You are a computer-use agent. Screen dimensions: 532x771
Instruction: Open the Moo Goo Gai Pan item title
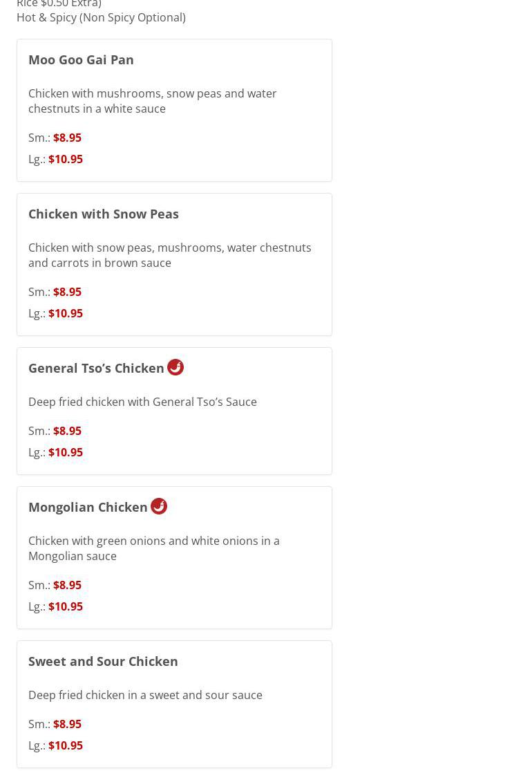(x=81, y=59)
